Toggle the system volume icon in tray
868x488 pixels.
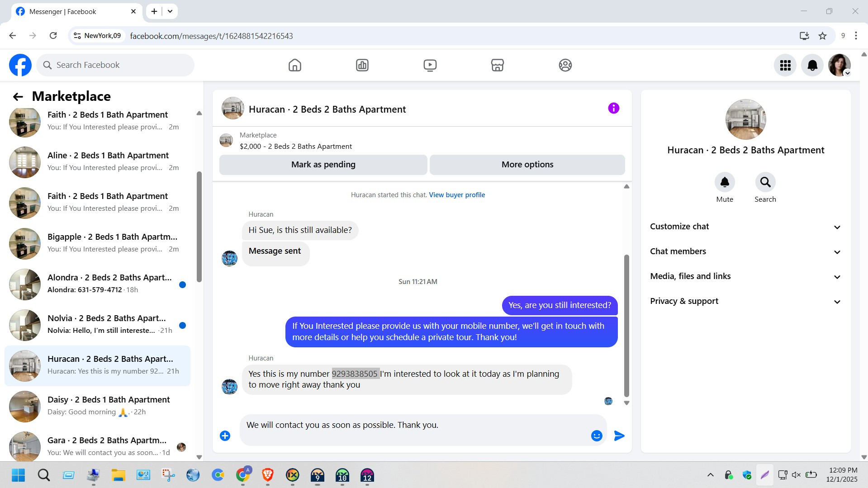pos(796,475)
